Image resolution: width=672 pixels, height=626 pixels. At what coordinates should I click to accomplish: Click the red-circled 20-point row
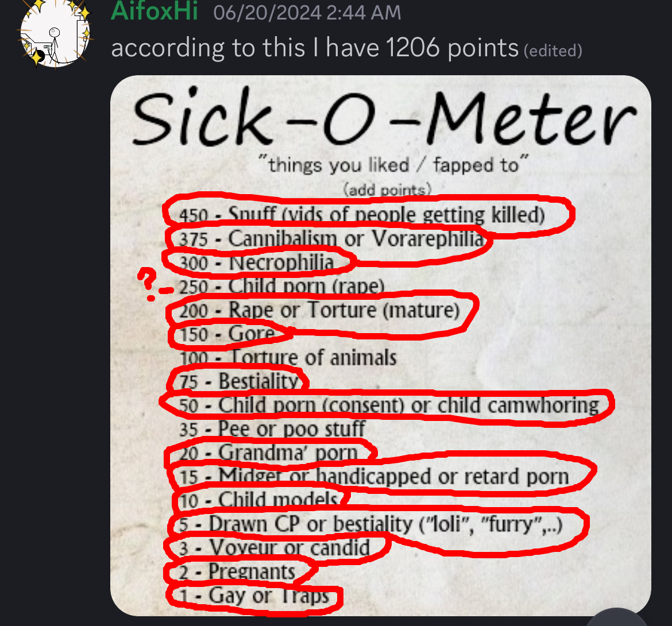268,453
